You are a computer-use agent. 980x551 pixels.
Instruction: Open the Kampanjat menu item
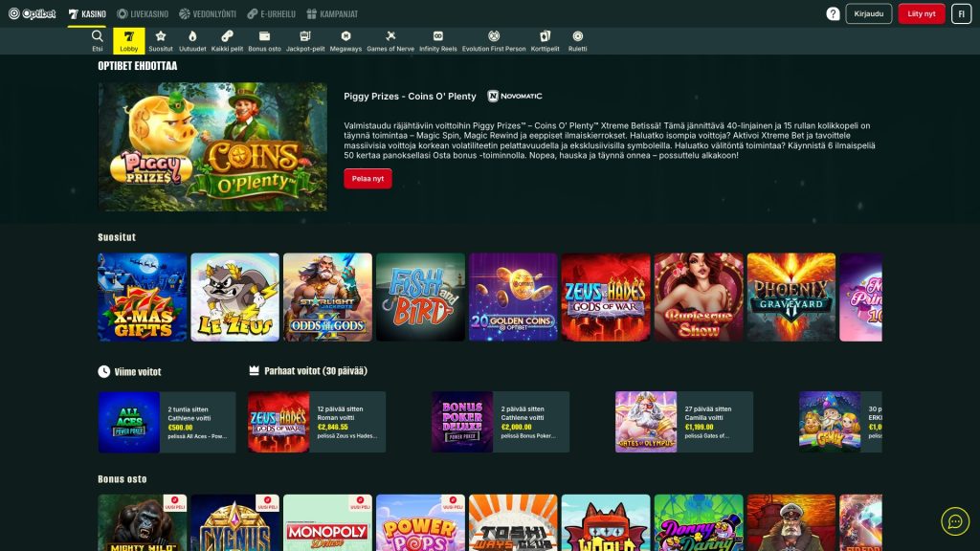[332, 13]
